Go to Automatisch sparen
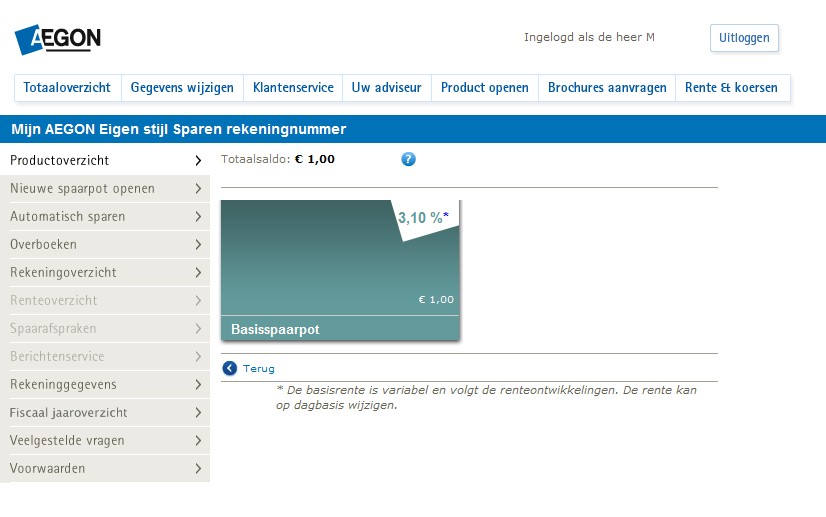The image size is (826, 517). pyautogui.click(x=105, y=217)
